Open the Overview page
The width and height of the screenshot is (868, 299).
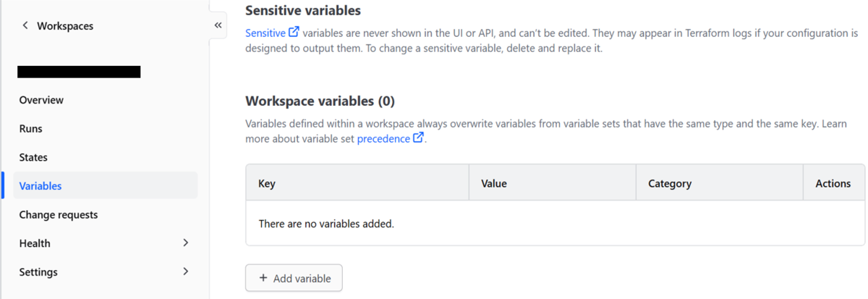41,100
